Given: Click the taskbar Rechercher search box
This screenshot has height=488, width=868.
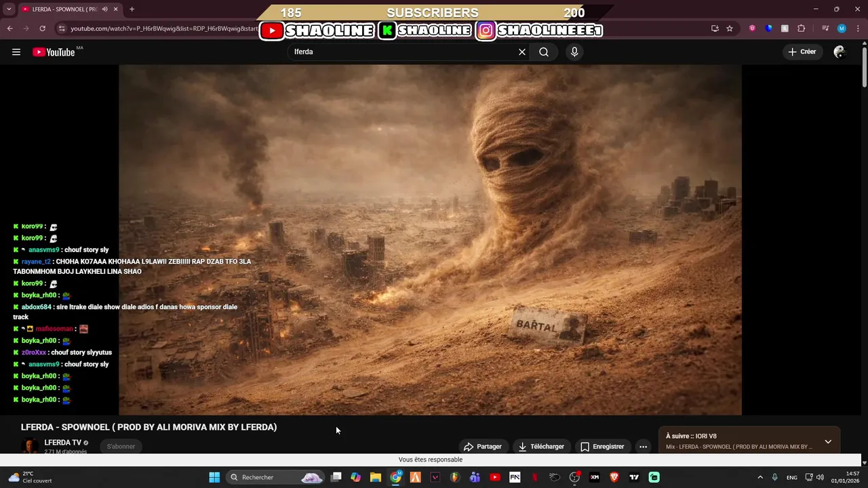Looking at the screenshot, I should (275, 477).
